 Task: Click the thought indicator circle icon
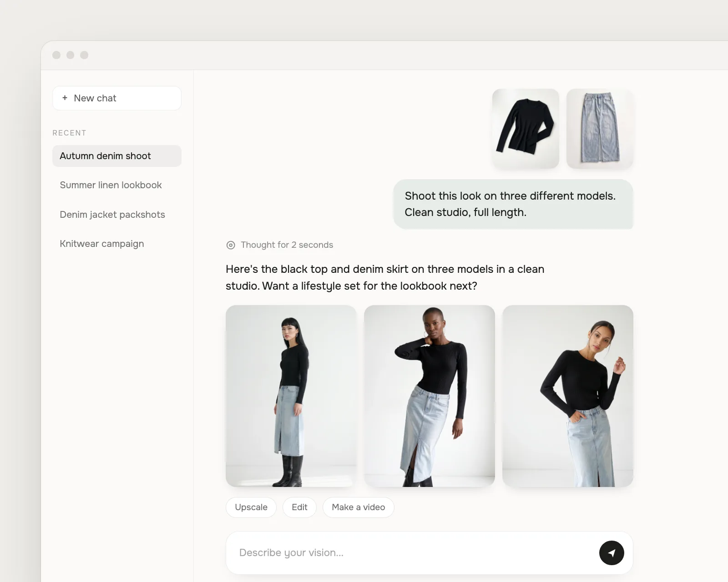231,245
